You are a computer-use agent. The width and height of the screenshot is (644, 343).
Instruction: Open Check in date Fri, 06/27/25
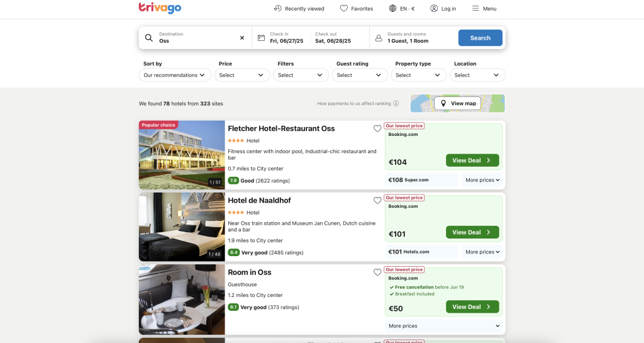[287, 38]
